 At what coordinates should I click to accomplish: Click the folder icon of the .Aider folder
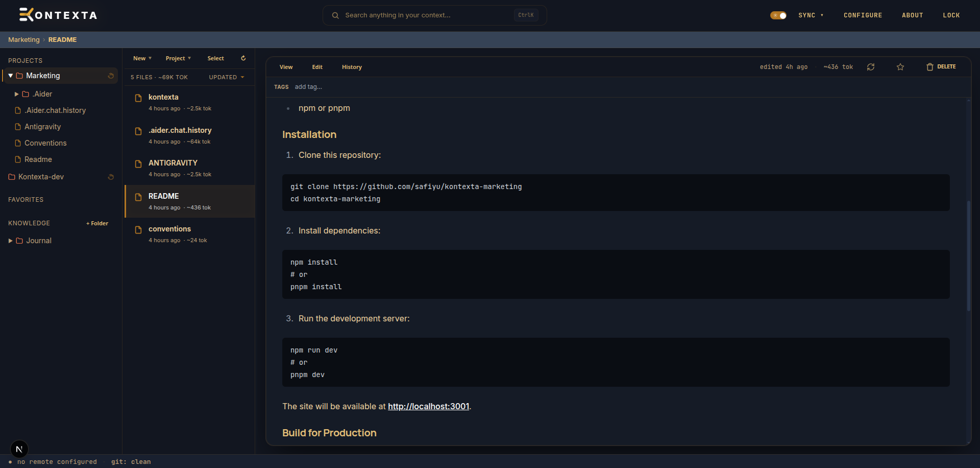(x=26, y=94)
